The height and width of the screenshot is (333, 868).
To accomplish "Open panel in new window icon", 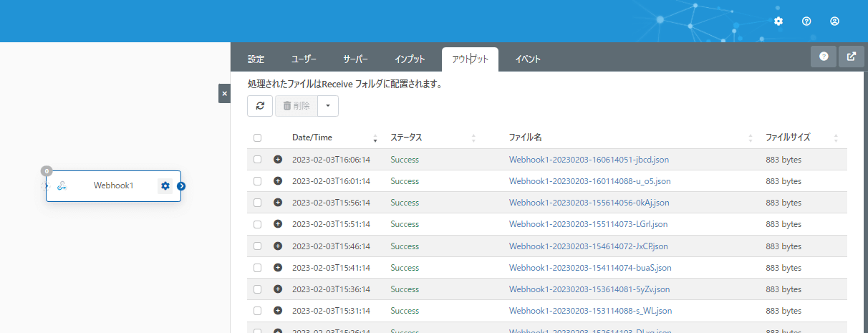I will coord(851,57).
